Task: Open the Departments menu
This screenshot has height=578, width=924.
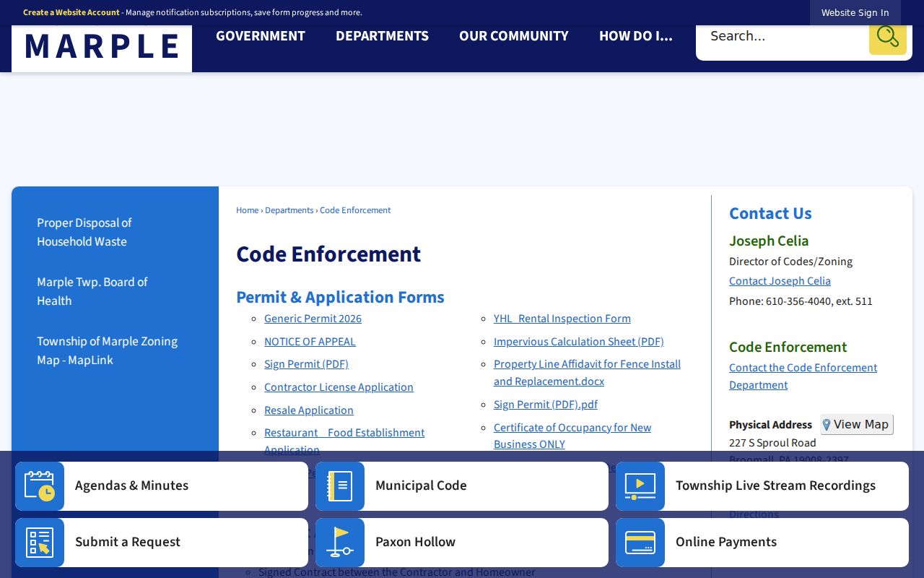Action: point(382,36)
